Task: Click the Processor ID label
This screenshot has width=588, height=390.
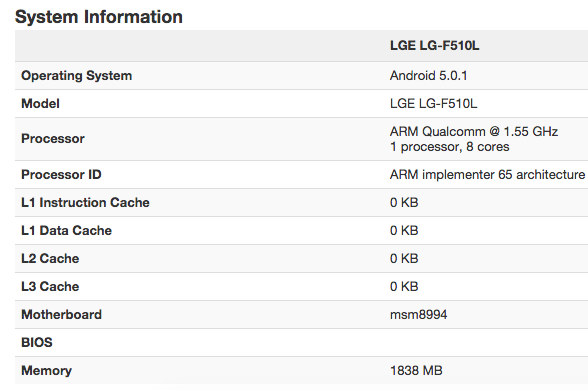Action: (62, 174)
